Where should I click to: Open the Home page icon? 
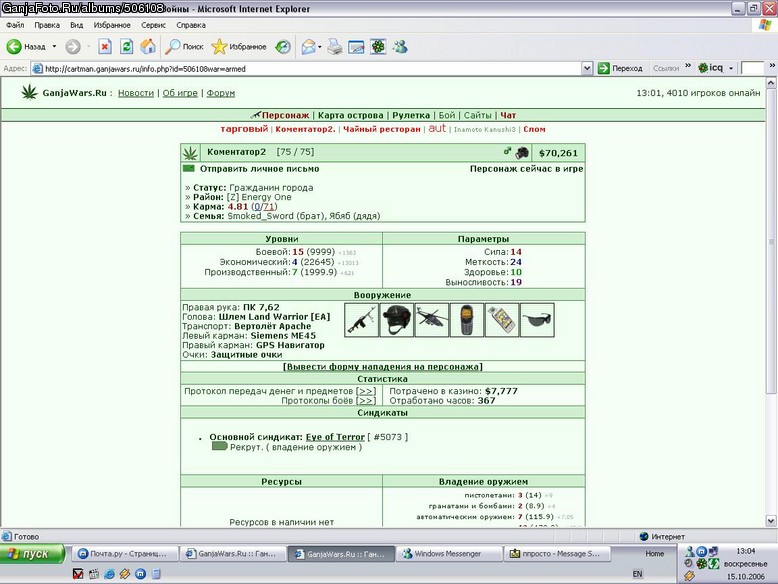(x=148, y=47)
